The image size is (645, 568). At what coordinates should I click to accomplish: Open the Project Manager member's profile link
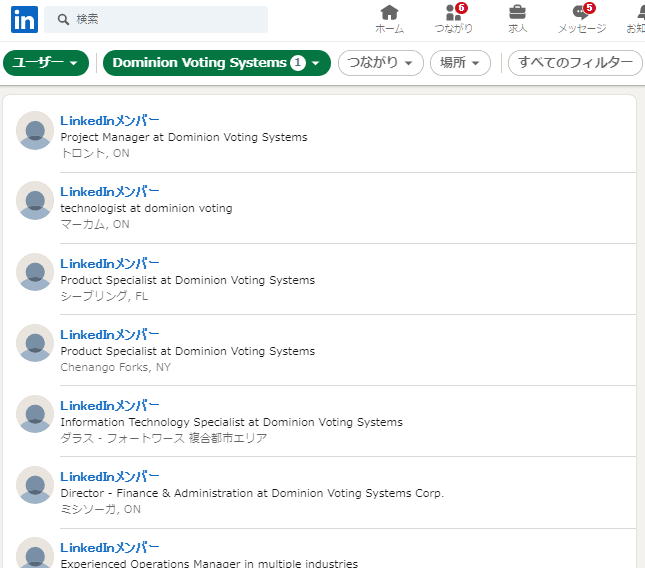(x=109, y=121)
